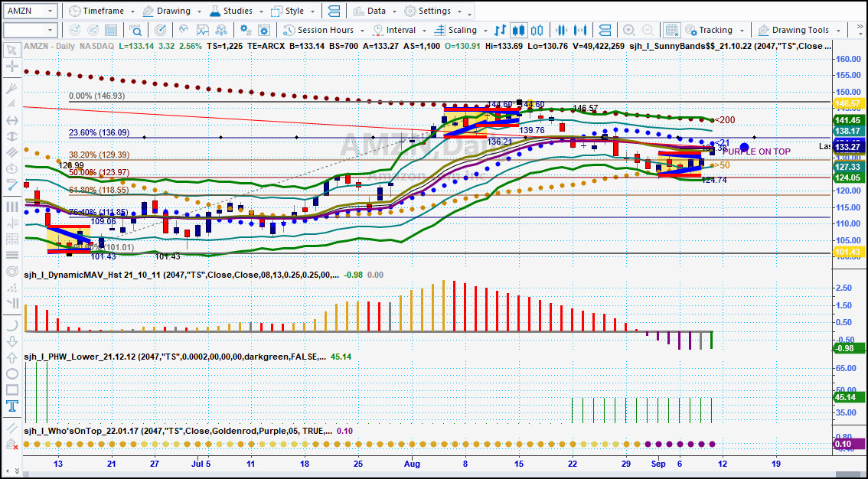Click the data window table icon
Screen dimensions: 868x479
(x=111, y=30)
